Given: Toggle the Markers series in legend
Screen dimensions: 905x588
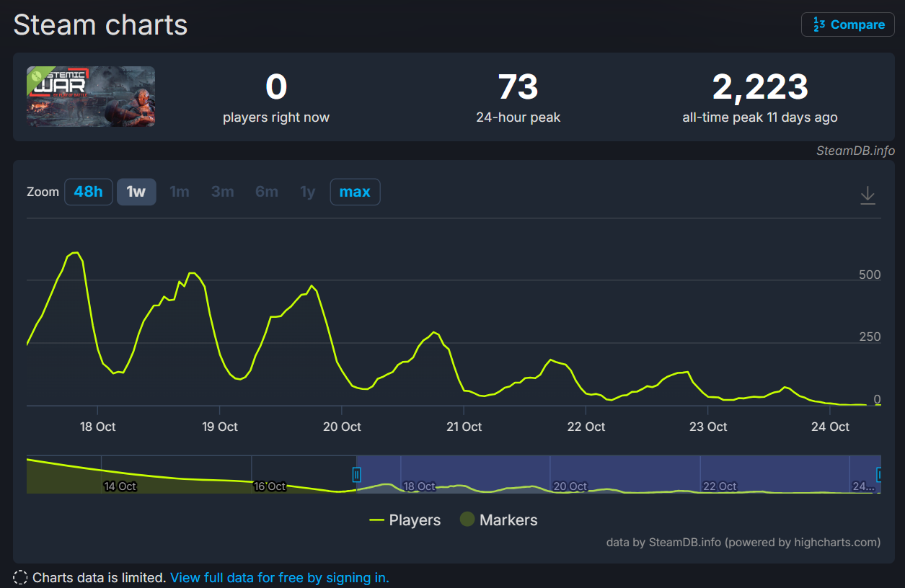Looking at the screenshot, I should [x=499, y=520].
